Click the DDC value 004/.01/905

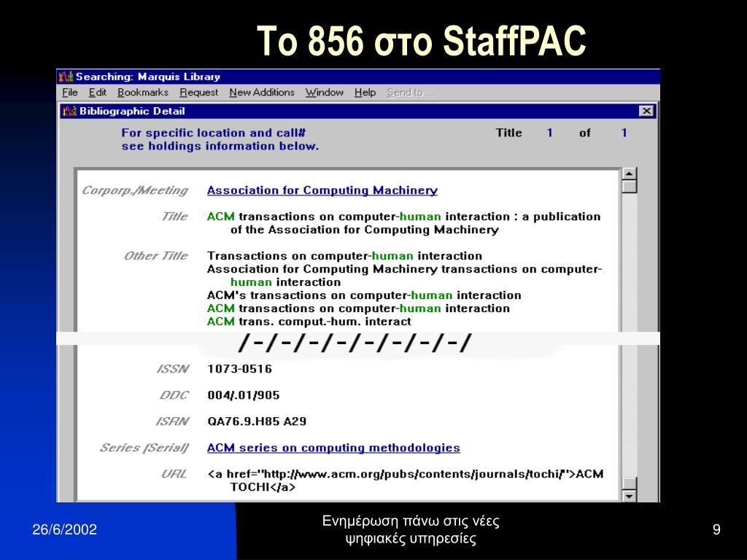(x=244, y=395)
